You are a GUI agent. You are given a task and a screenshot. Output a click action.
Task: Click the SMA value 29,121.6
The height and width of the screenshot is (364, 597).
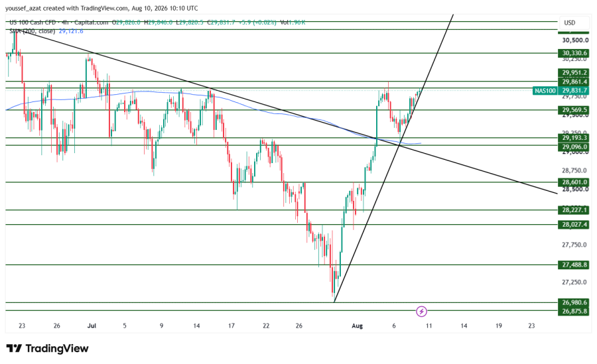71,31
